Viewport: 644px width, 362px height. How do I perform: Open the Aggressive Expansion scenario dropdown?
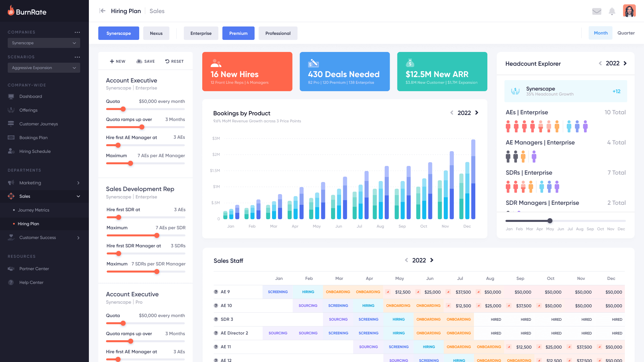(x=44, y=68)
